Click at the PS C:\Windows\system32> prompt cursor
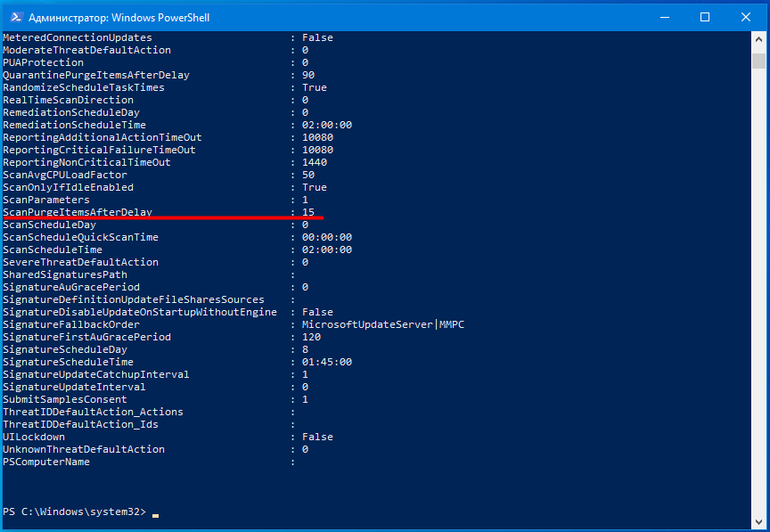This screenshot has width=770, height=532. tap(155, 512)
